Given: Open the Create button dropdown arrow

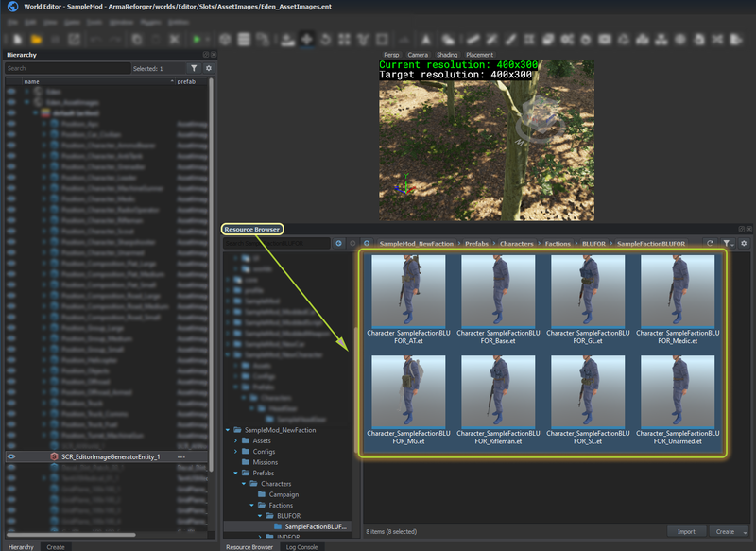Looking at the screenshot, I should (745, 532).
